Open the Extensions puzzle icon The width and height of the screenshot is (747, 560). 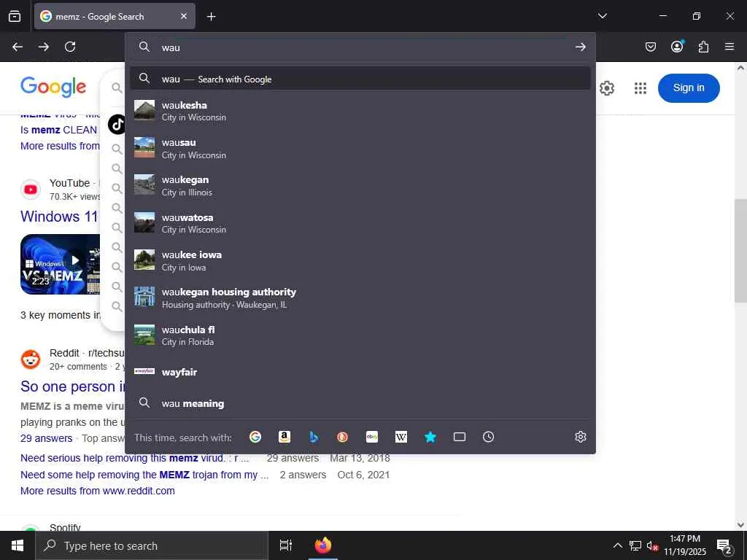click(x=703, y=47)
